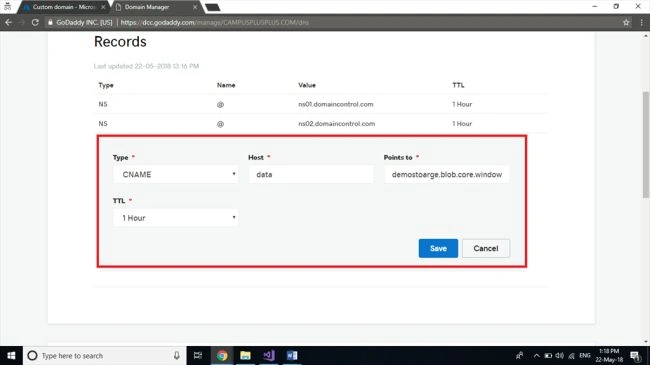This screenshot has width=650, height=365.
Task: Click the Cortana microphone icon
Action: pos(177,355)
